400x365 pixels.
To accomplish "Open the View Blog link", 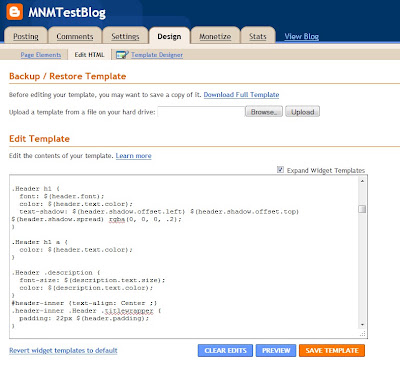I will (302, 36).
